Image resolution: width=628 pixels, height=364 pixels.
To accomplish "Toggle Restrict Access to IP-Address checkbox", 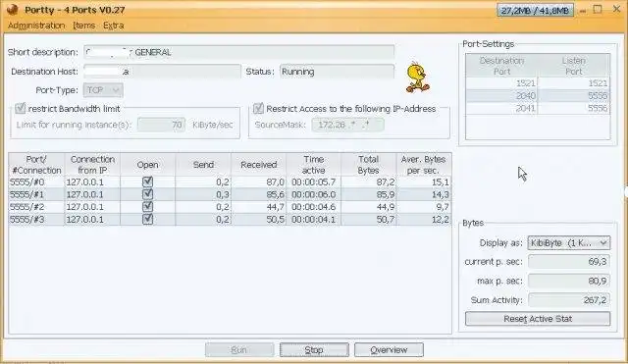I will coord(258,108).
